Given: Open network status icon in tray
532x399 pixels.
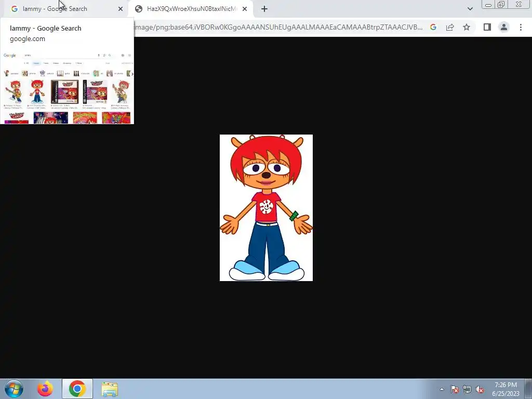Looking at the screenshot, I should [467, 389].
